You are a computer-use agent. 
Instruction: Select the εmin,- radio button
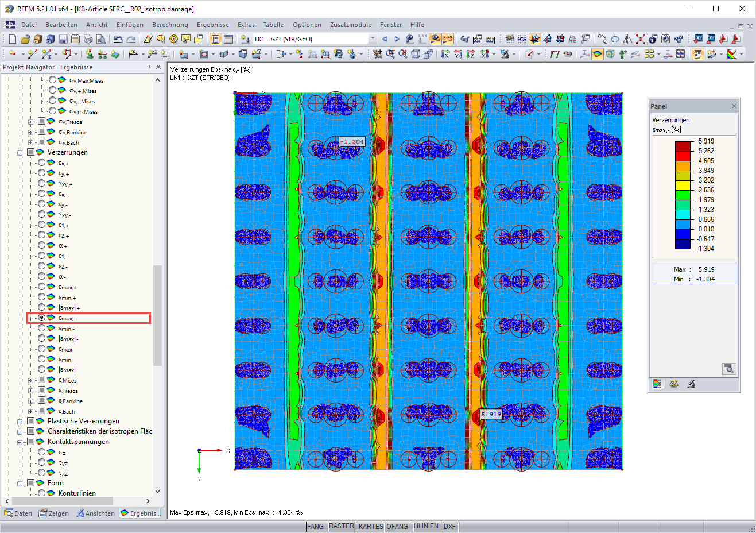coord(42,328)
